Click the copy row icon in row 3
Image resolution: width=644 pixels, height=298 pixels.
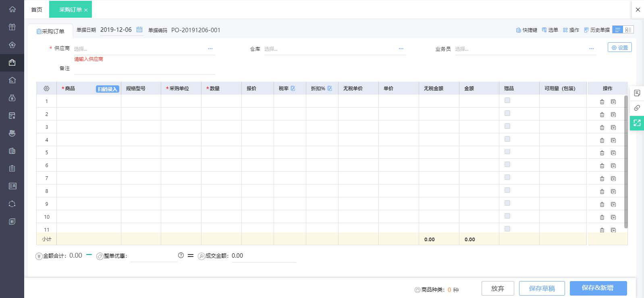[x=613, y=127]
